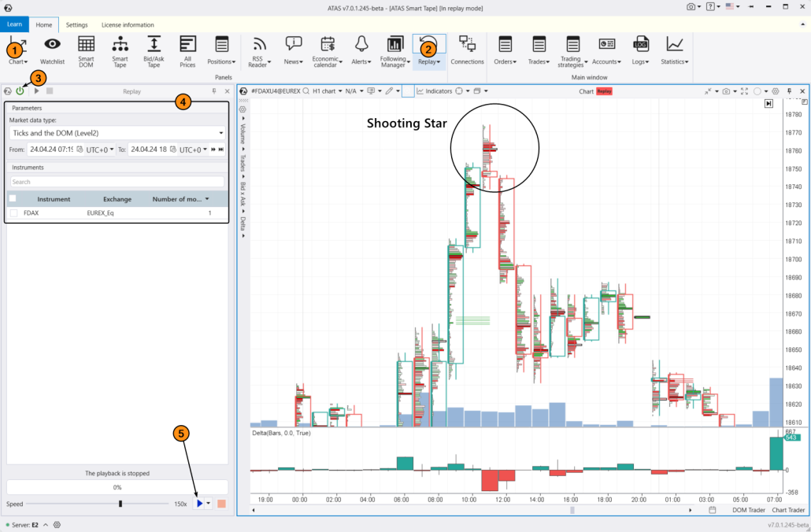Start playback with the blue play button
Screen dimensions: 811x532
[x=199, y=503]
